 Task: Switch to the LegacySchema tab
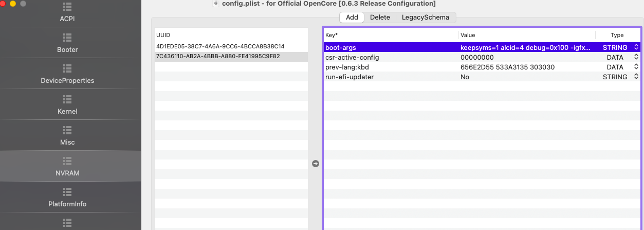click(425, 17)
